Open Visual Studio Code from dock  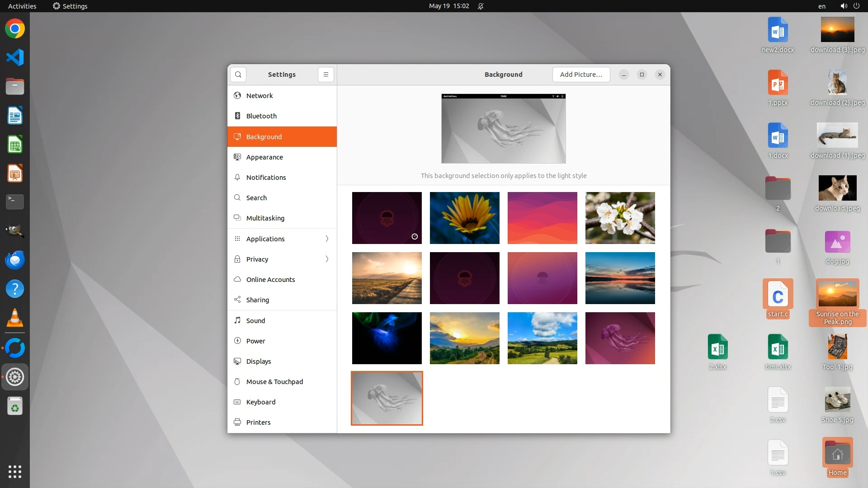tap(14, 57)
